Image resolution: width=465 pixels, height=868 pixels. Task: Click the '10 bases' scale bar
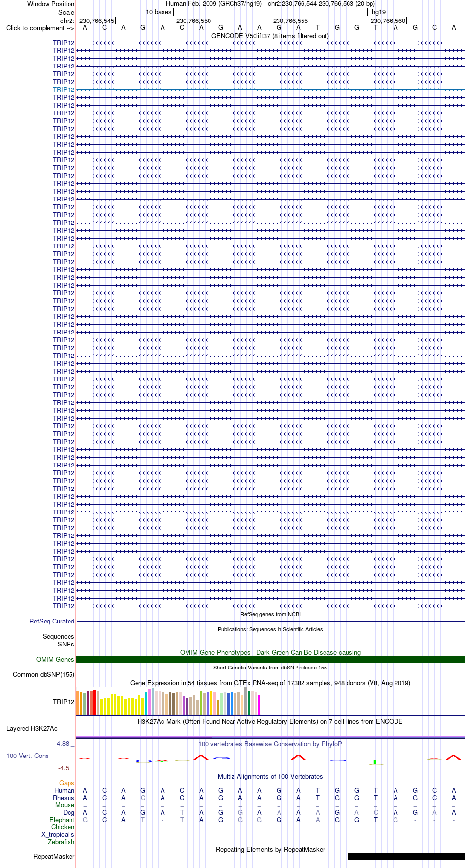click(x=270, y=12)
